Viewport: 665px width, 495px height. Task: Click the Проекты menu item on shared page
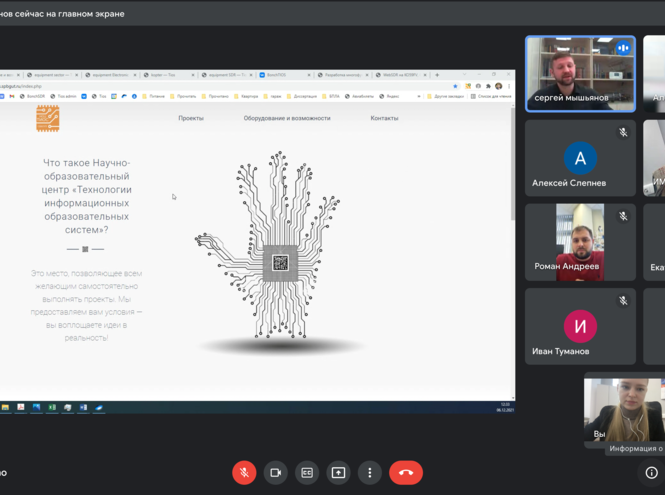coord(191,118)
